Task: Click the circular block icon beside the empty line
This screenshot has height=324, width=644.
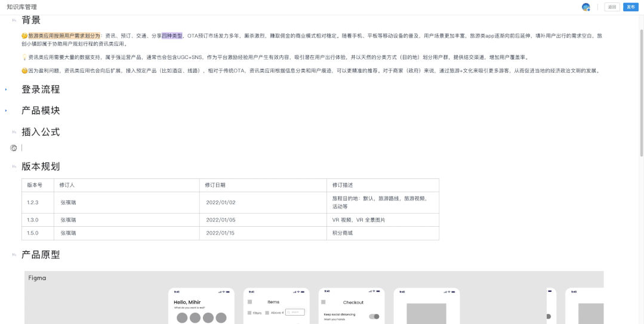Action: (x=14, y=148)
